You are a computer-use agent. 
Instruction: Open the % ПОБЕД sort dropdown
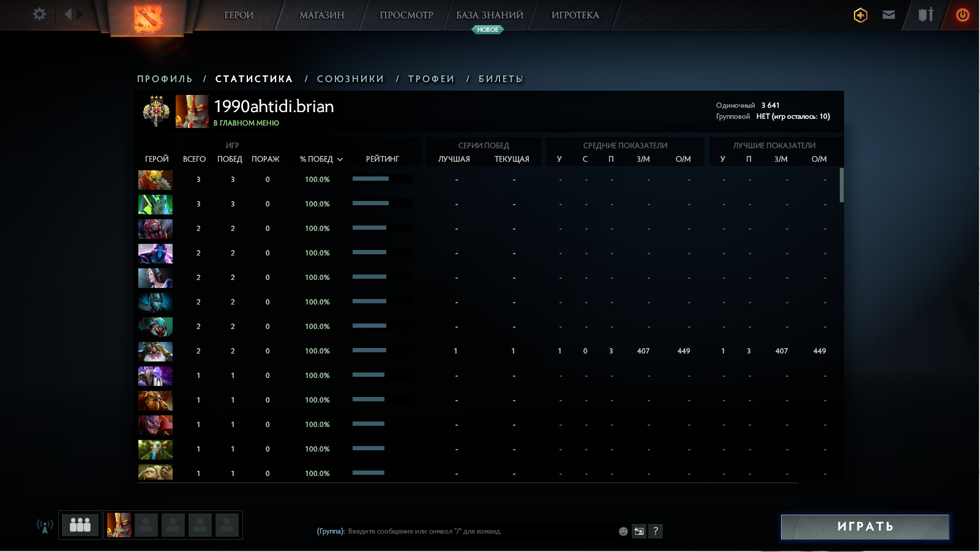(x=321, y=159)
